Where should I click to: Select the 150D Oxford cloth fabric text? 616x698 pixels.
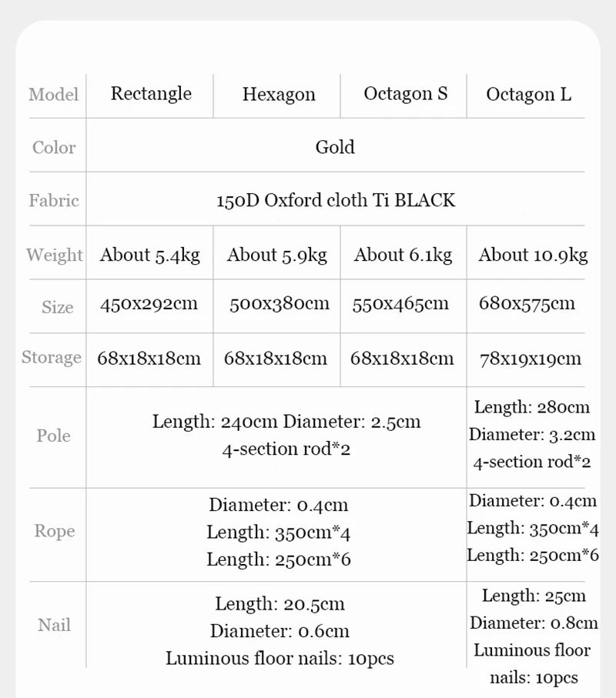(335, 201)
